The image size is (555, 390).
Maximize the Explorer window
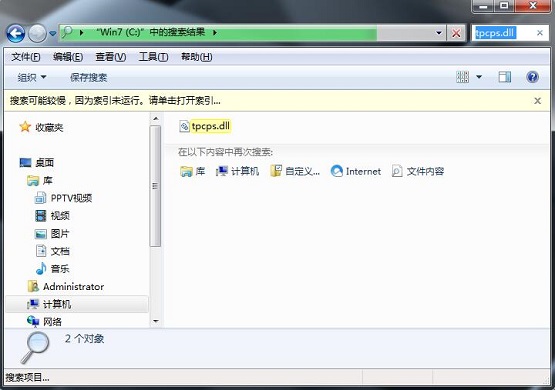click(x=504, y=6)
